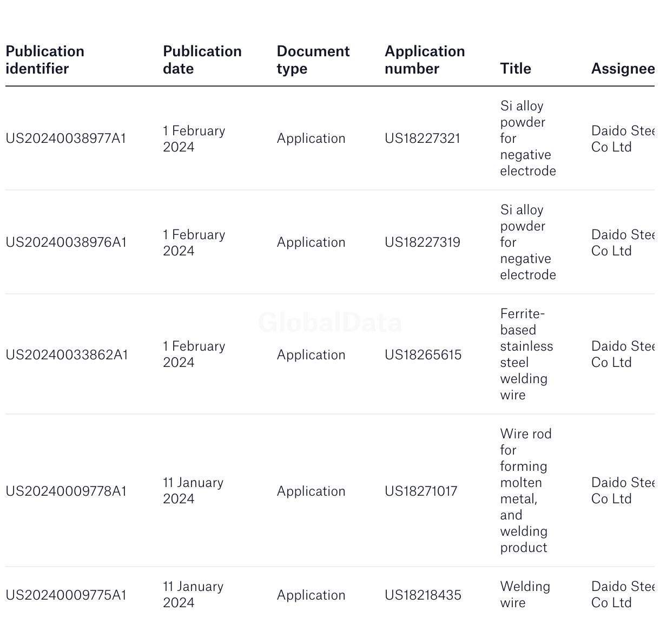Click application number US18227319

click(x=423, y=242)
